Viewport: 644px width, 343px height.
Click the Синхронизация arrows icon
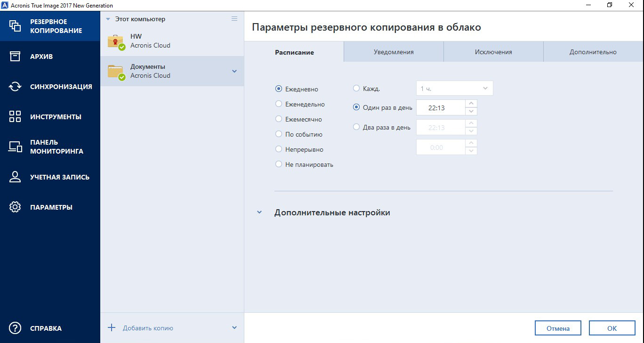15,86
